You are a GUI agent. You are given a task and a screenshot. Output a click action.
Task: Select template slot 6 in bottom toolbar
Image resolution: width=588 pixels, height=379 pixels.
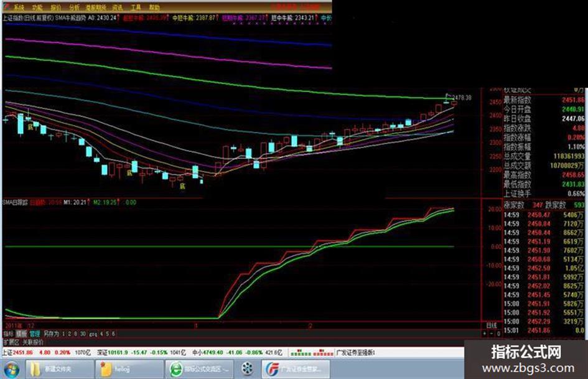pos(113,334)
